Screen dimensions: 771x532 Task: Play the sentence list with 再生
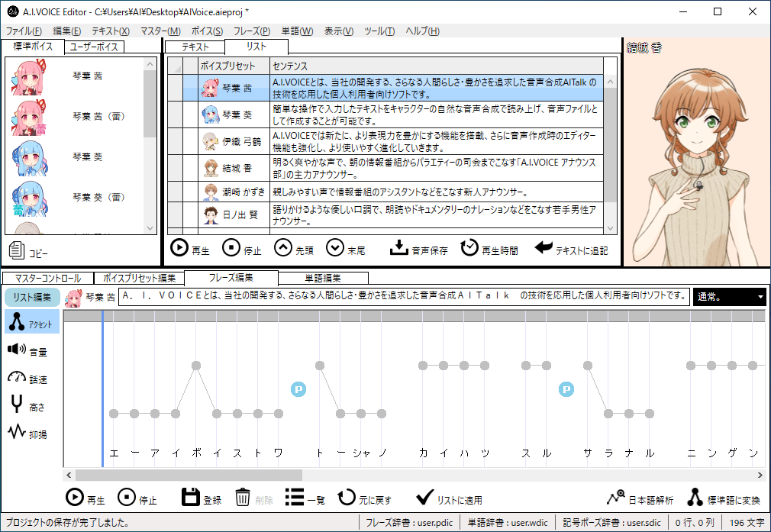(x=190, y=248)
